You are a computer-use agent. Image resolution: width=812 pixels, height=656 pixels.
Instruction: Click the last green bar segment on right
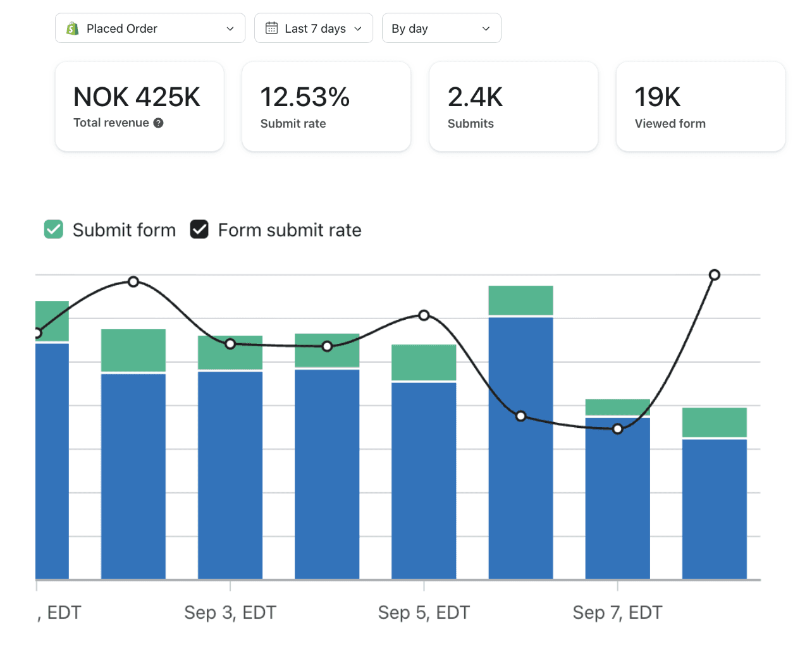click(x=714, y=422)
